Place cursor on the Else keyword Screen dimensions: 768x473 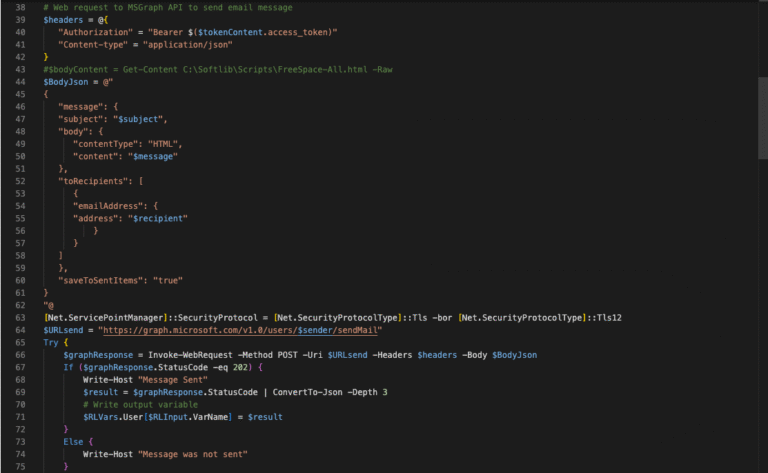tap(72, 440)
